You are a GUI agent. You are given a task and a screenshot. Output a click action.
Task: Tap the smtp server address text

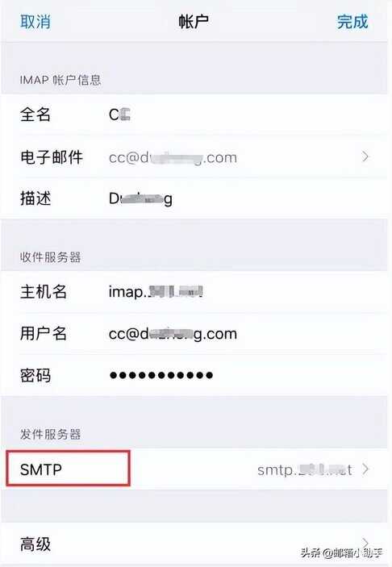pos(305,469)
